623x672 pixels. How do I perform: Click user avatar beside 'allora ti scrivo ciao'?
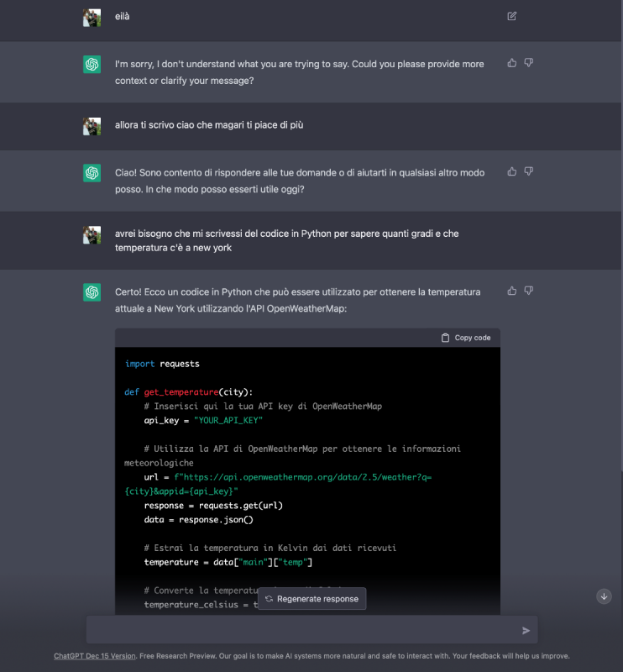click(x=92, y=126)
